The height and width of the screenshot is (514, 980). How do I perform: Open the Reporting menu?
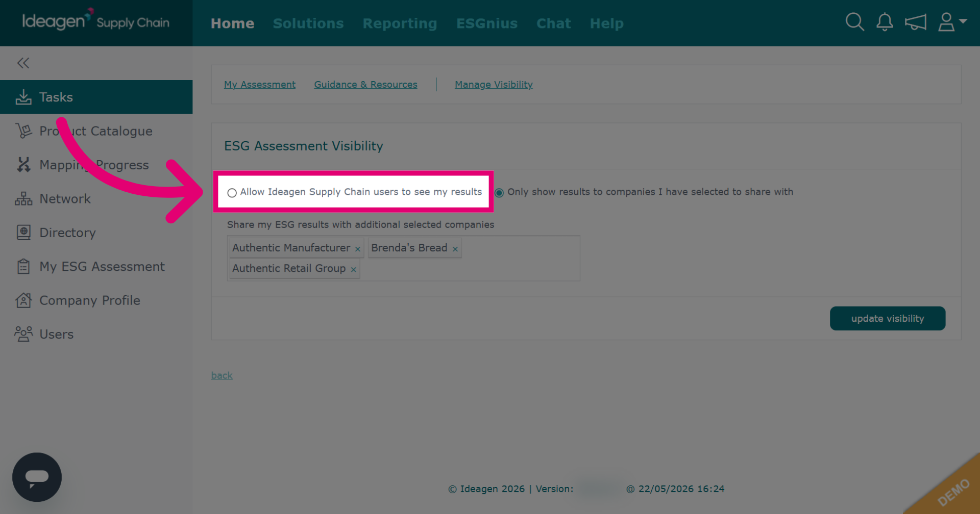pyautogui.click(x=400, y=23)
